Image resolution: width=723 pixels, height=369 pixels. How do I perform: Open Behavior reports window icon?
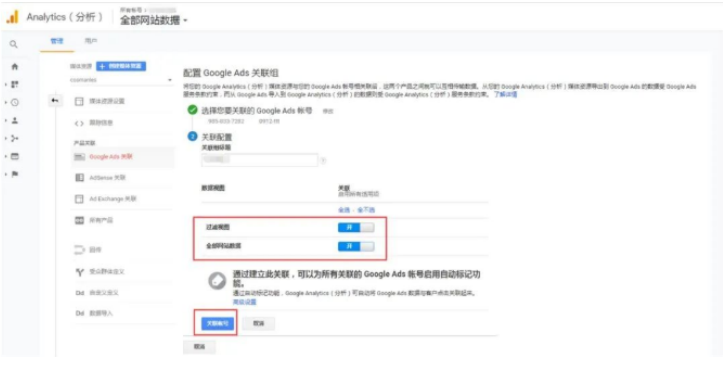(x=15, y=156)
